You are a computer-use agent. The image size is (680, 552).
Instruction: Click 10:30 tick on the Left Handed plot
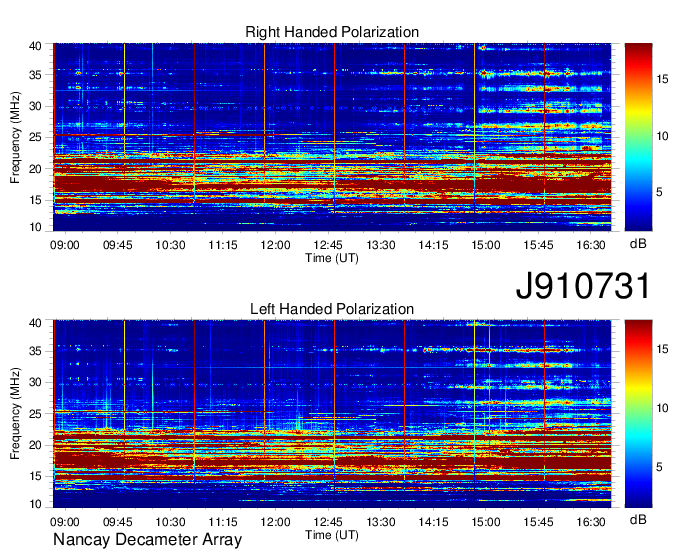(170, 522)
